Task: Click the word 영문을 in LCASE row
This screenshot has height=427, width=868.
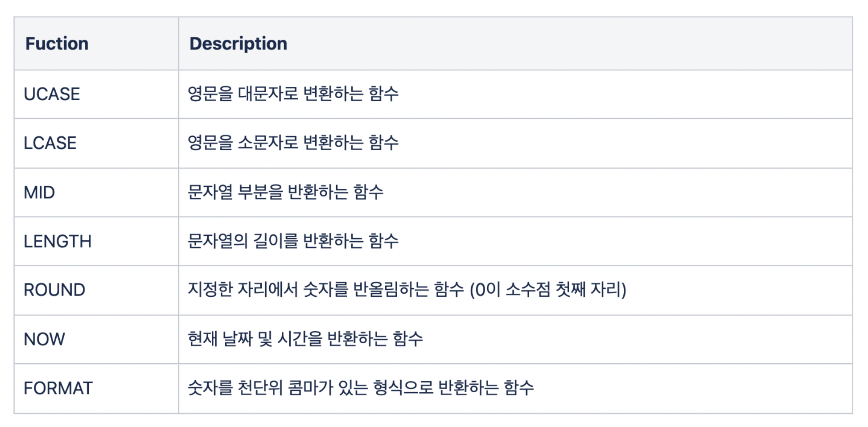Action: point(210,143)
